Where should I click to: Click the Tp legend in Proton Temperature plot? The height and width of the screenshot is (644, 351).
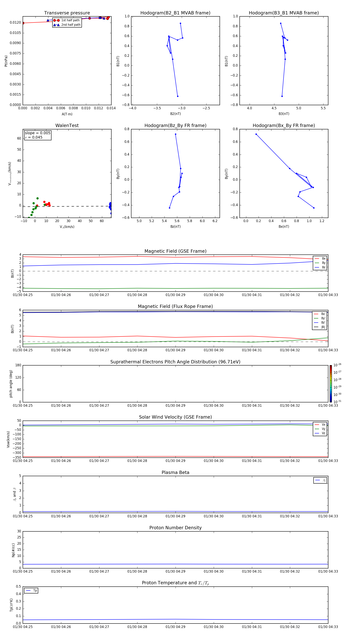click(x=31, y=591)
